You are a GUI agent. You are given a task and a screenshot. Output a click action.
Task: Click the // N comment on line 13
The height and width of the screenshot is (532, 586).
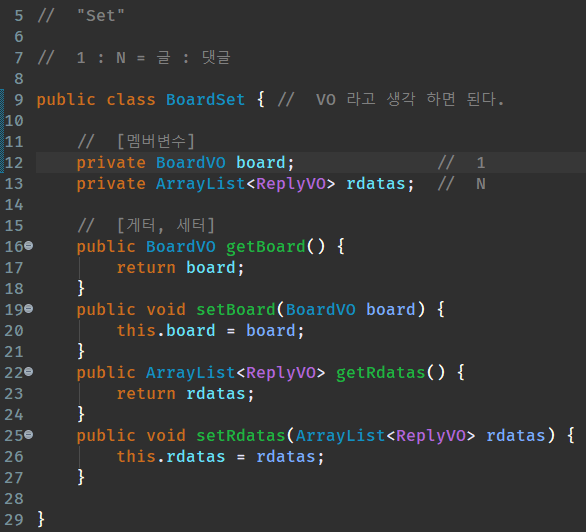[x=462, y=184]
